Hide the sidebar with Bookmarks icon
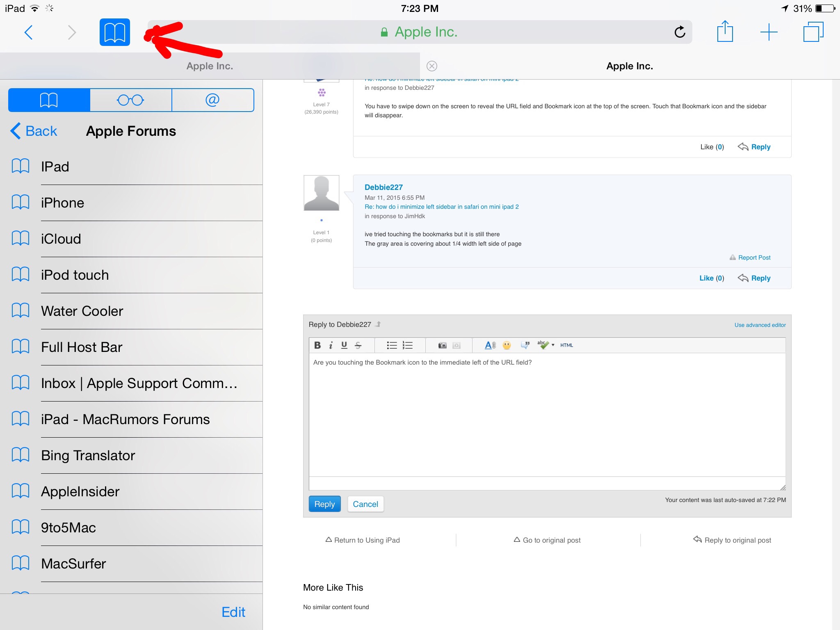 click(x=114, y=32)
